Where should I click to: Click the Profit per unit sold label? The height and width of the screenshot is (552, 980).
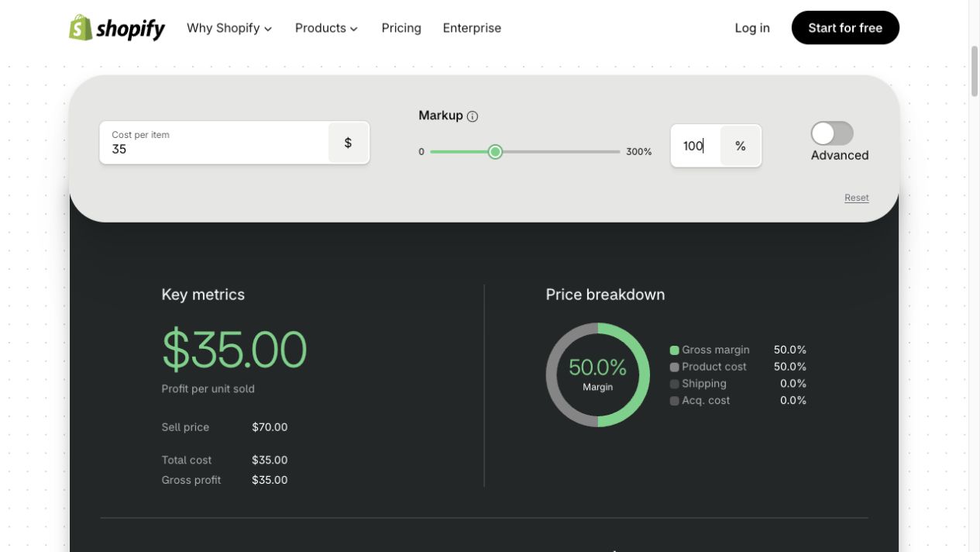click(208, 389)
